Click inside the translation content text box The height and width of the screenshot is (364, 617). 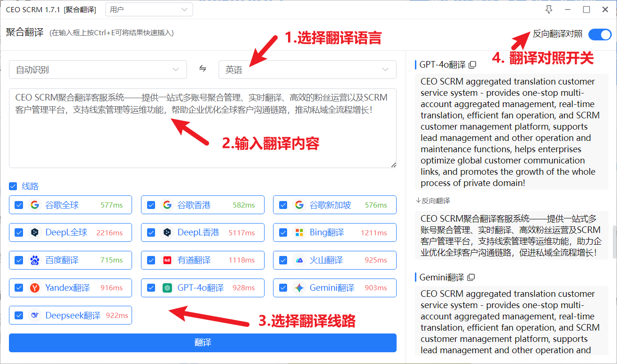203,128
